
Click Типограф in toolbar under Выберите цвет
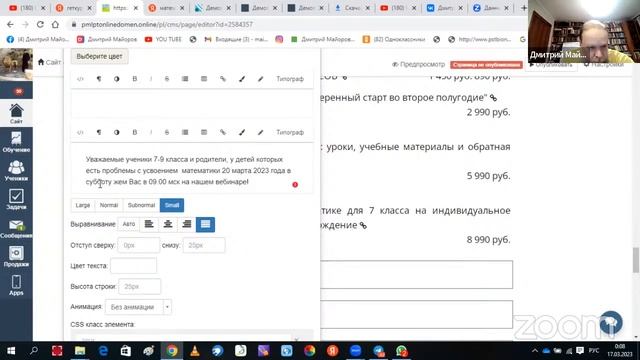pyautogui.click(x=290, y=79)
